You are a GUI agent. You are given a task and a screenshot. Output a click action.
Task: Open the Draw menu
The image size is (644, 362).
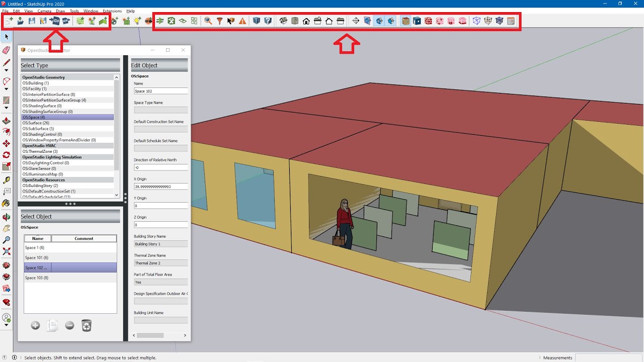(60, 11)
